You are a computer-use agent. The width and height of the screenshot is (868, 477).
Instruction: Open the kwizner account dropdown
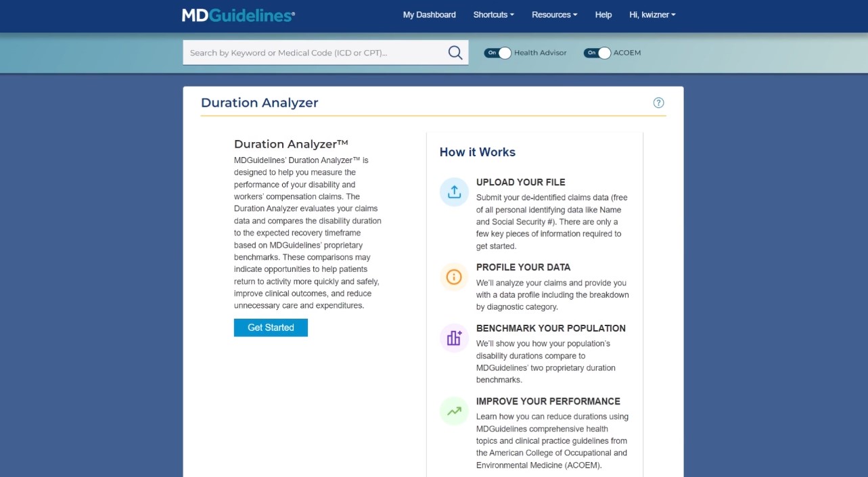click(652, 14)
